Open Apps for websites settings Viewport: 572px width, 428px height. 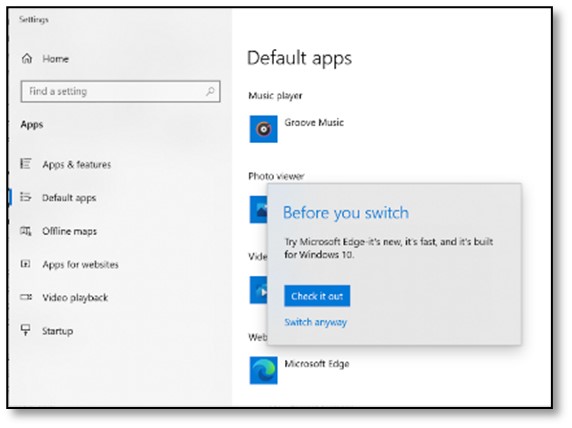tap(80, 265)
